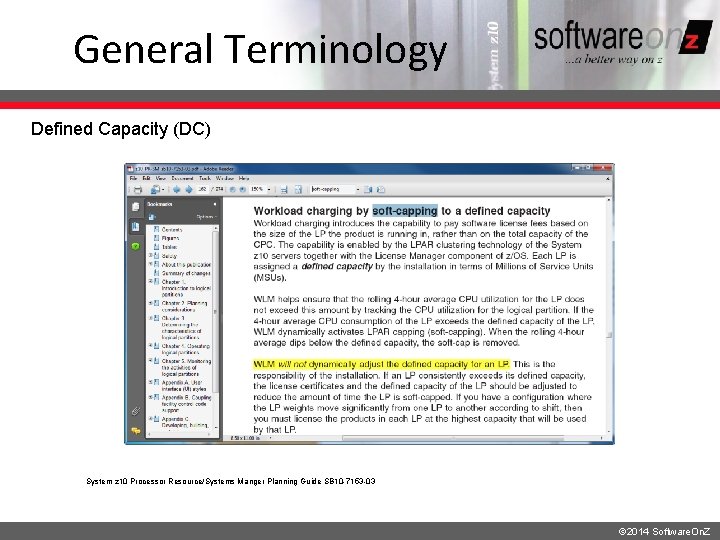The height and width of the screenshot is (540, 720).
Task: Select the Figures bookmark
Action: click(170, 238)
